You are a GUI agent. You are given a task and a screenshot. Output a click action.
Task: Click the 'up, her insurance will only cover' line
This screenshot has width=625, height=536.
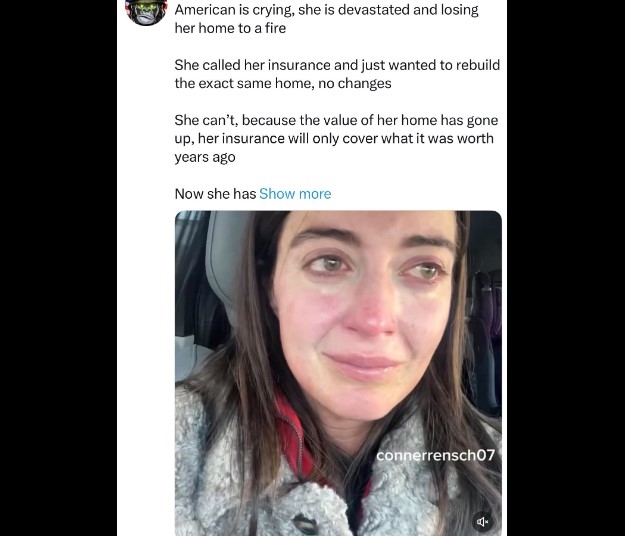pyautogui.click(x=334, y=138)
